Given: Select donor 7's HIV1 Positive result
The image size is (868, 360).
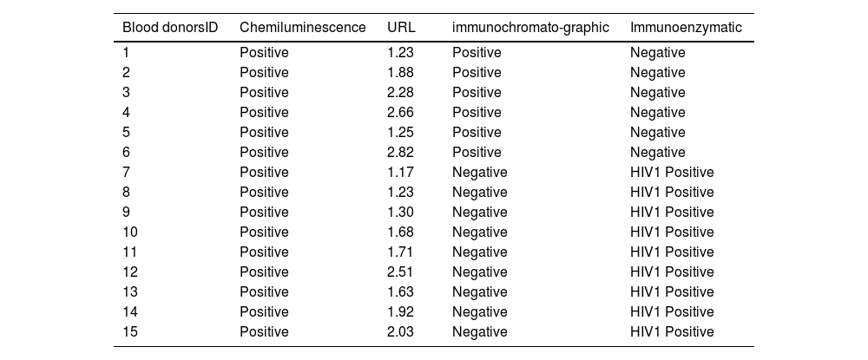Looking at the screenshot, I should pos(672,172).
